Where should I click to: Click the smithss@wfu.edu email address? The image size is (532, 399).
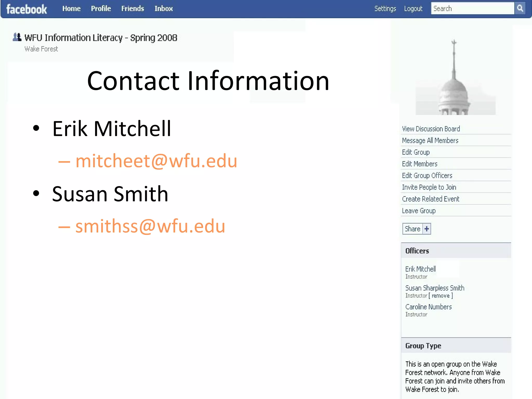150,226
